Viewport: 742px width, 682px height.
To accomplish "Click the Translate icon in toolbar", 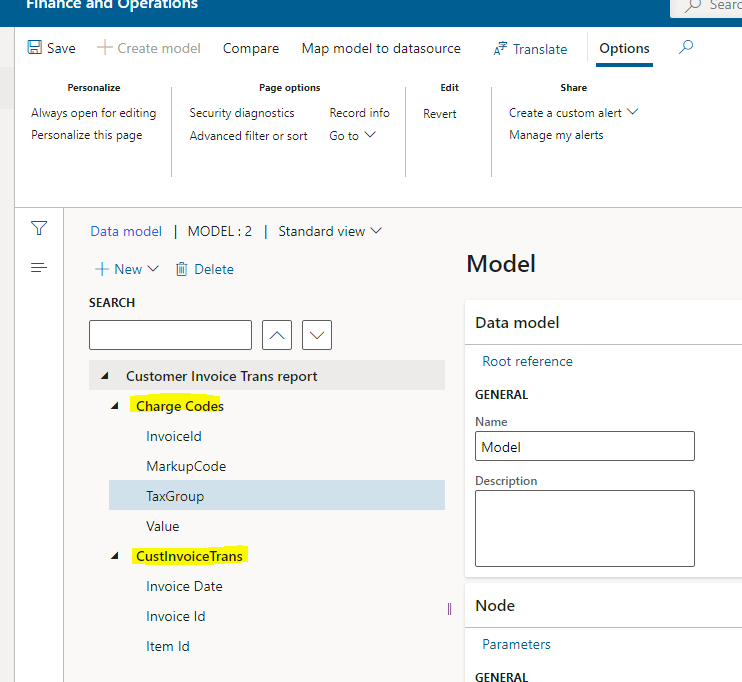I will pyautogui.click(x=500, y=49).
